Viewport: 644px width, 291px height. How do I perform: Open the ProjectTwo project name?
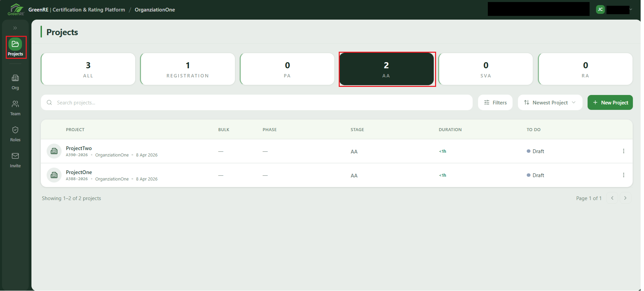79,148
